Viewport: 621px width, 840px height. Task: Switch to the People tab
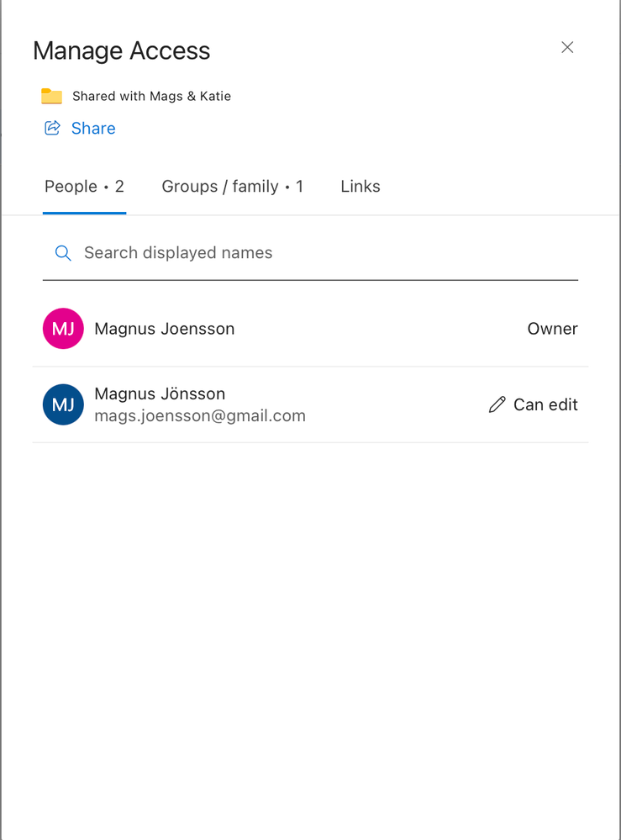(84, 187)
